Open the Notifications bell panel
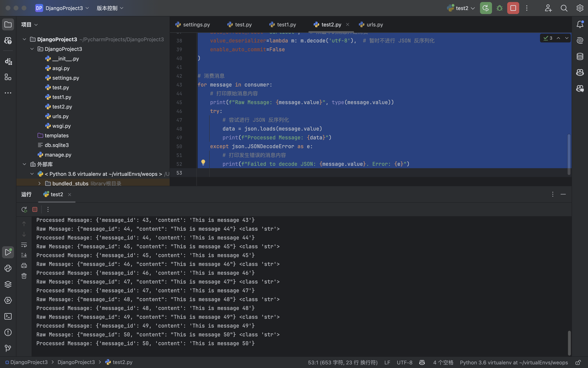The image size is (588, 368). [580, 24]
